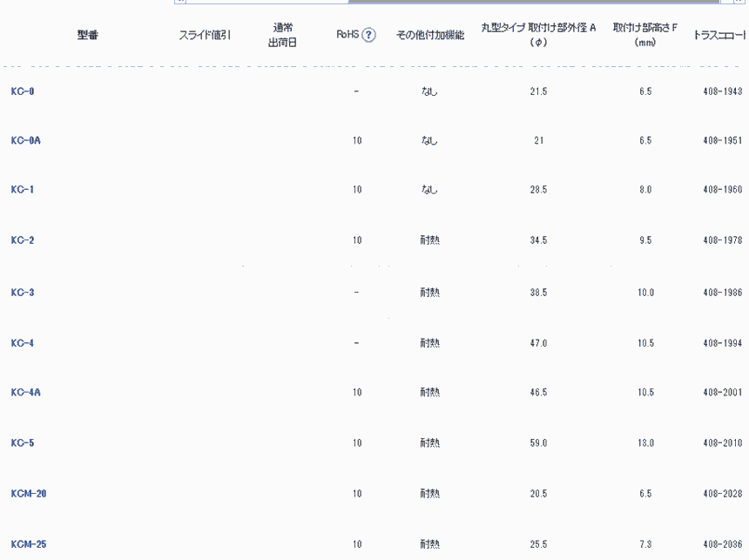The image size is (749, 560).
Task: Click the RoHS help question mark icon
Action: (368, 36)
